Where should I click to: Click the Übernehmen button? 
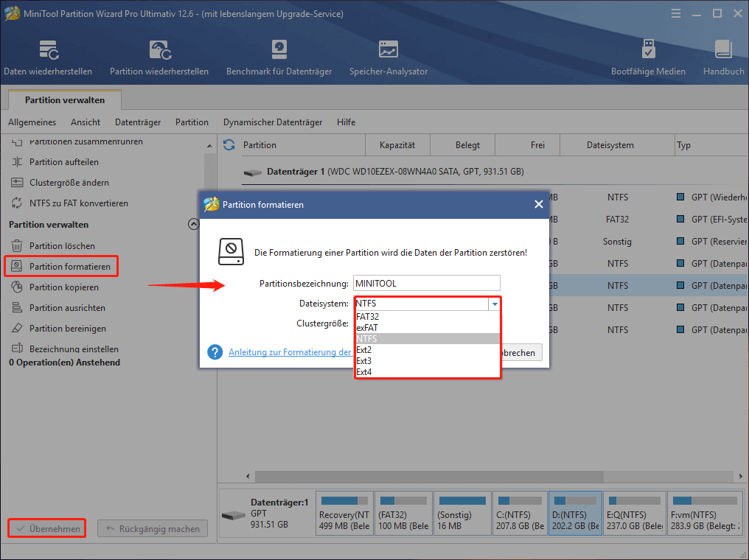tap(46, 528)
